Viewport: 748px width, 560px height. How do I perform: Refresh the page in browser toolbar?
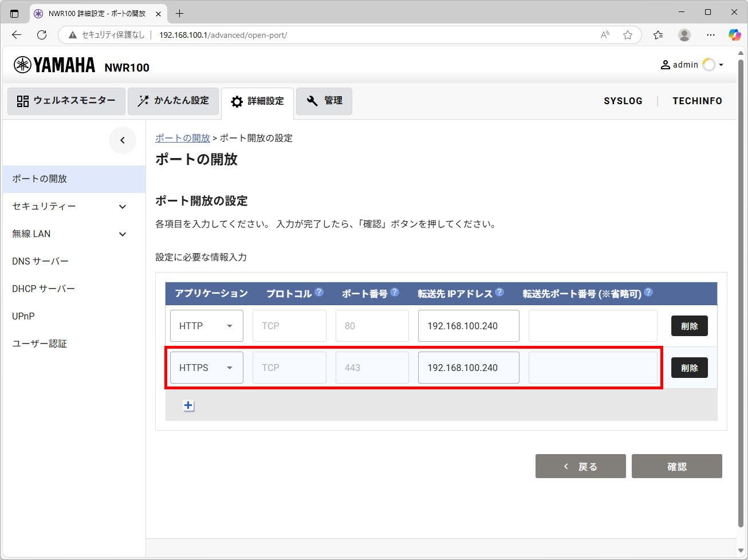point(42,35)
